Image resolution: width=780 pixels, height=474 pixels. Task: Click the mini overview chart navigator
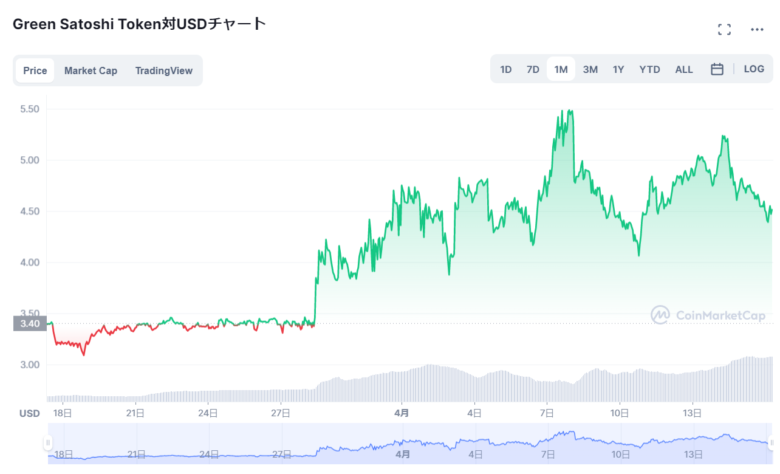[x=410, y=443]
